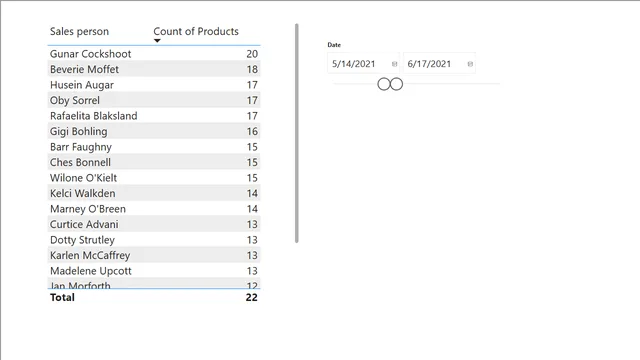
Task: Sort by the Sales person column header
Action: [x=80, y=31]
